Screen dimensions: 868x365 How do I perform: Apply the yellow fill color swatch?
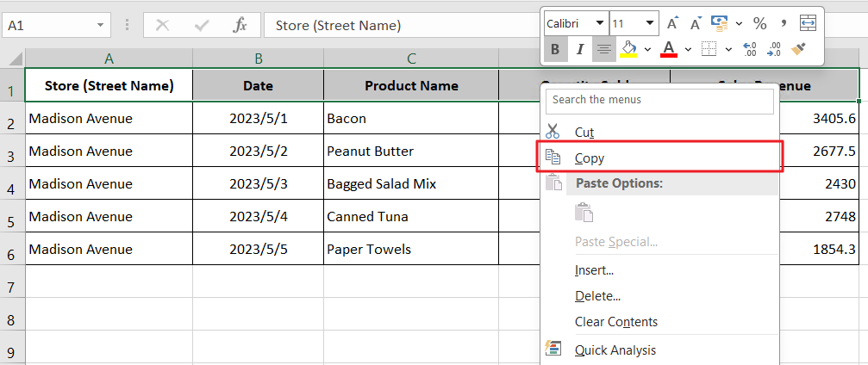[x=628, y=49]
